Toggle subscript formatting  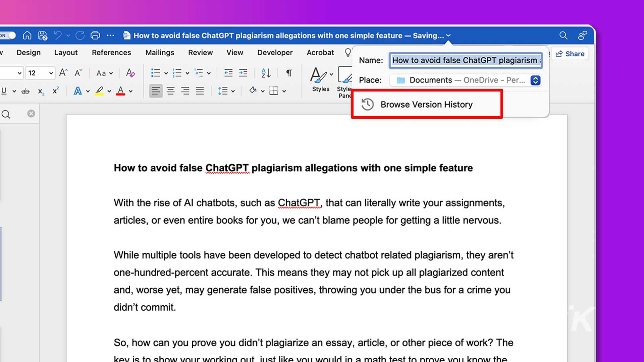[x=41, y=92]
